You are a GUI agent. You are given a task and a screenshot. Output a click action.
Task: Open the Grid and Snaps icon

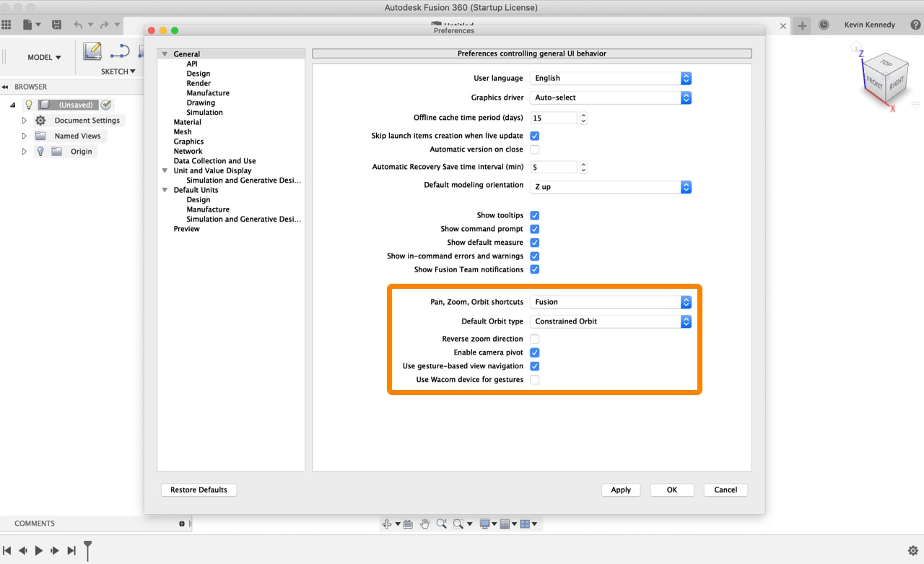(505, 524)
